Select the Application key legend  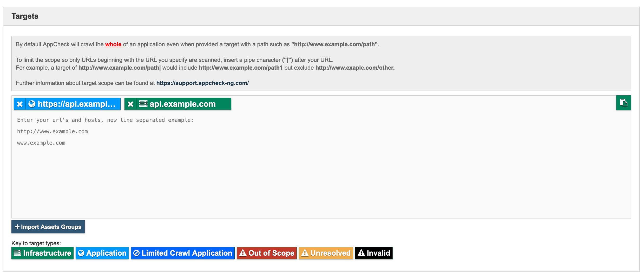102,253
